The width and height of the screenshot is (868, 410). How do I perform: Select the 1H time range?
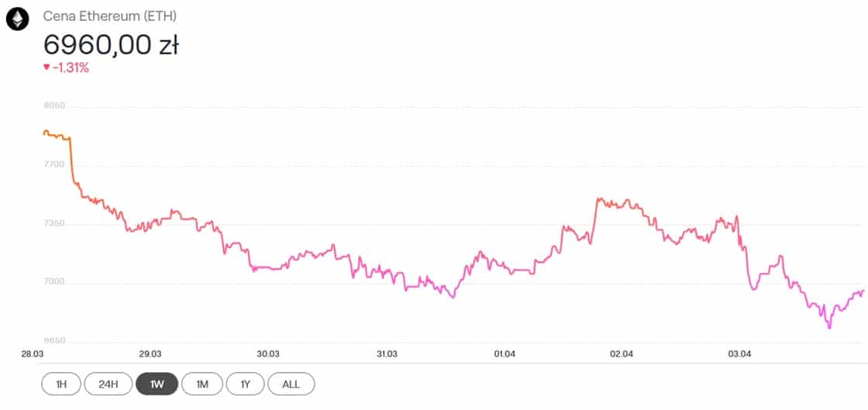[61, 384]
